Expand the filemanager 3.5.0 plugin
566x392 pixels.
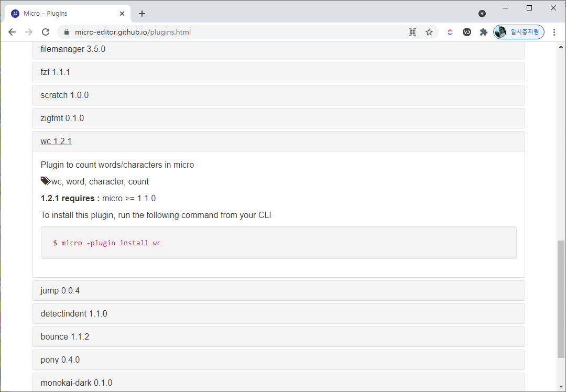pos(279,49)
